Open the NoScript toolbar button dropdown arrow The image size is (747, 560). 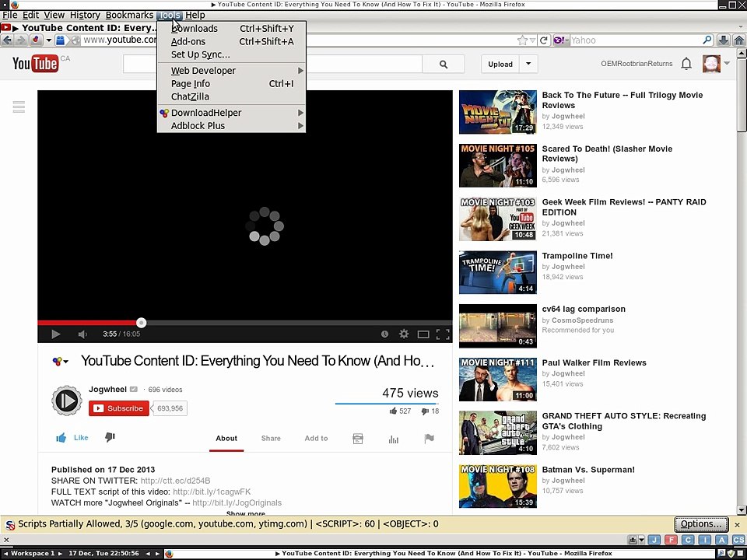48,40
